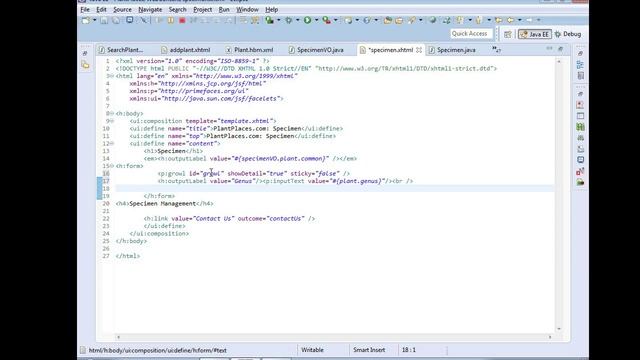Click the green Run button icon
The width and height of the screenshot is (640, 360).
[x=307, y=20]
